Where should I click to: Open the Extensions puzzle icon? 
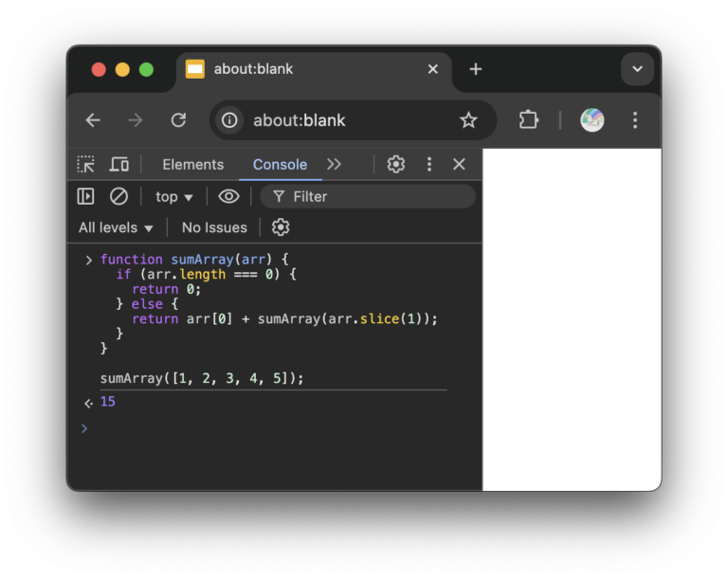click(528, 119)
